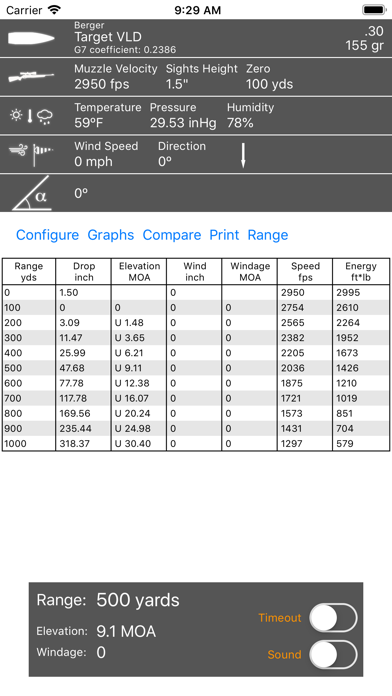
Task: Tap the rifle with scope icon
Action: tap(31, 77)
